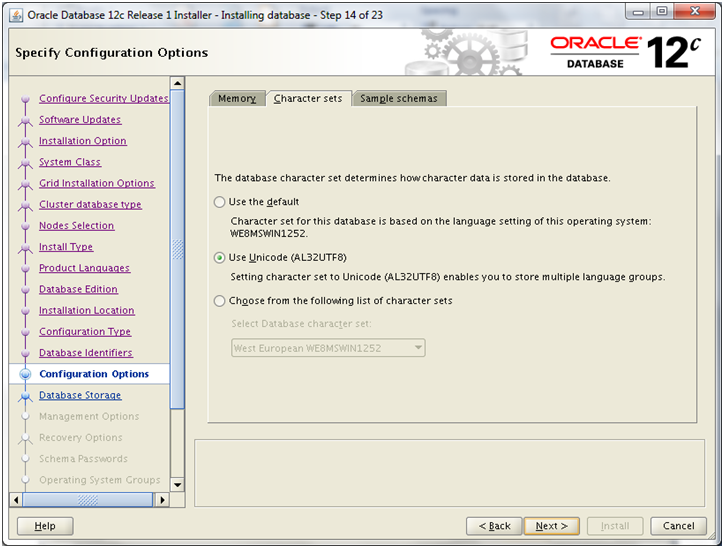This screenshot has height=548, width=724.
Task: Click the Configure Security Updates step bullet
Action: (25, 99)
